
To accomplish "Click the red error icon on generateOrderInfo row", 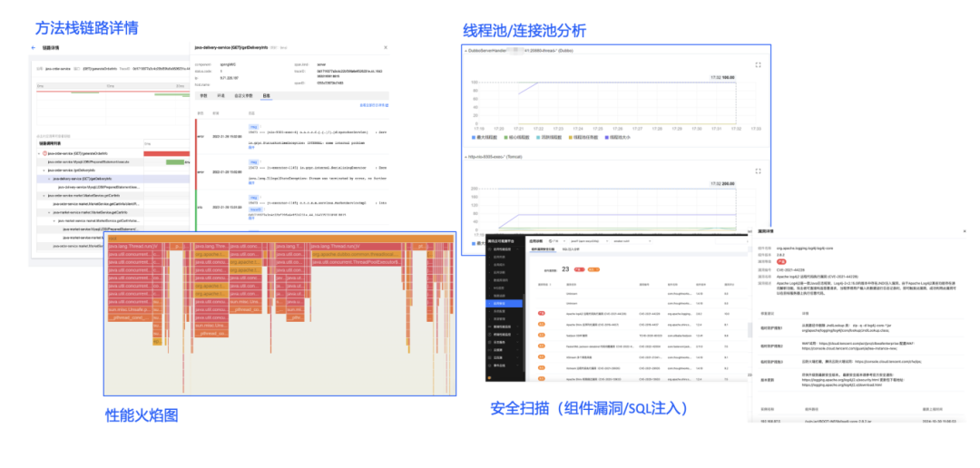I will coord(45,153).
